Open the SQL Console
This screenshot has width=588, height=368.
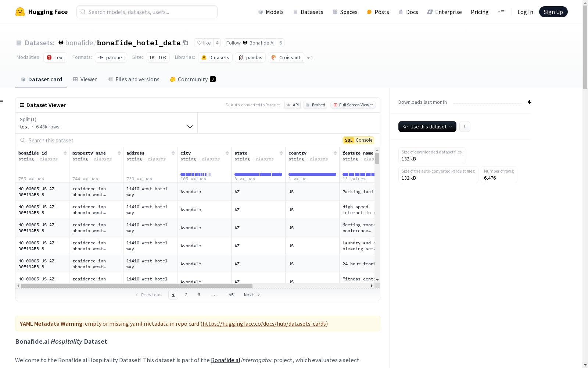tap(358, 140)
